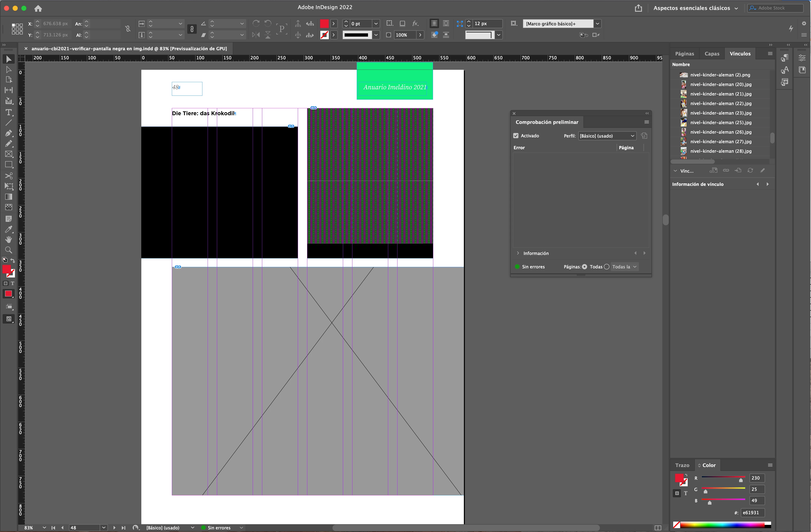811x532 pixels.
Task: Select the Eyedropper tool
Action: (8, 229)
